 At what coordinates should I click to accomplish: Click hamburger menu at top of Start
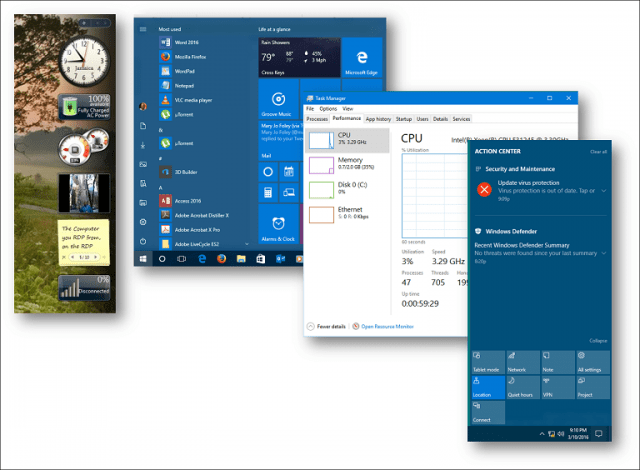(x=143, y=29)
